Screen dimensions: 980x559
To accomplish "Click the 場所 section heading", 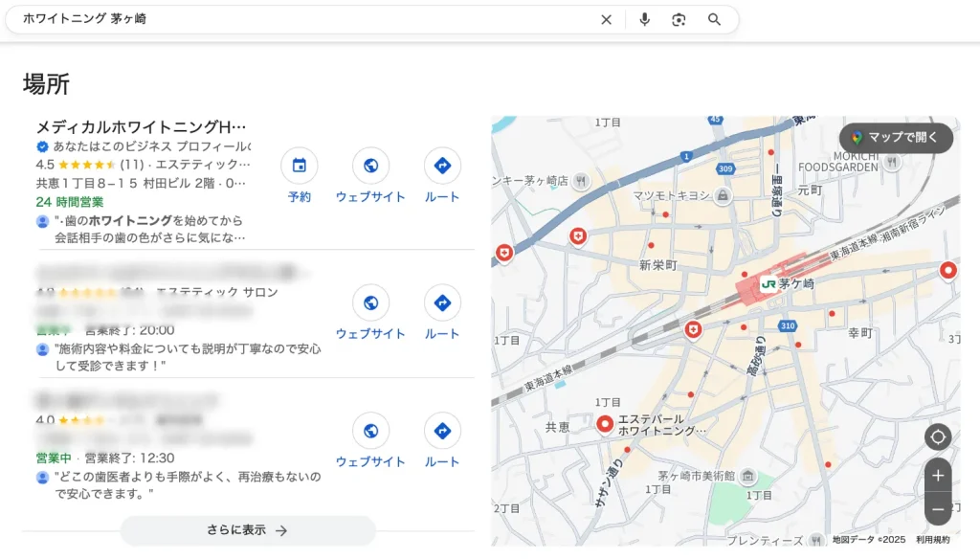I will coord(46,84).
